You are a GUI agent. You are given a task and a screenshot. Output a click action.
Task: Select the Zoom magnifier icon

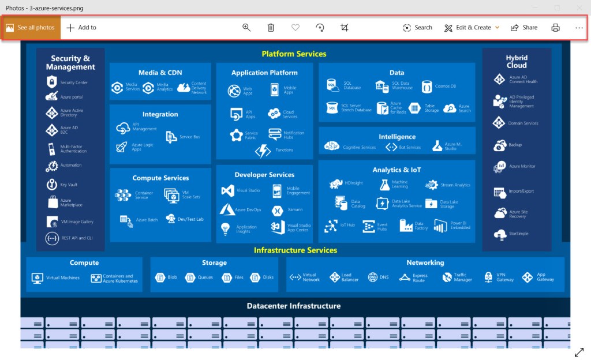pos(246,28)
